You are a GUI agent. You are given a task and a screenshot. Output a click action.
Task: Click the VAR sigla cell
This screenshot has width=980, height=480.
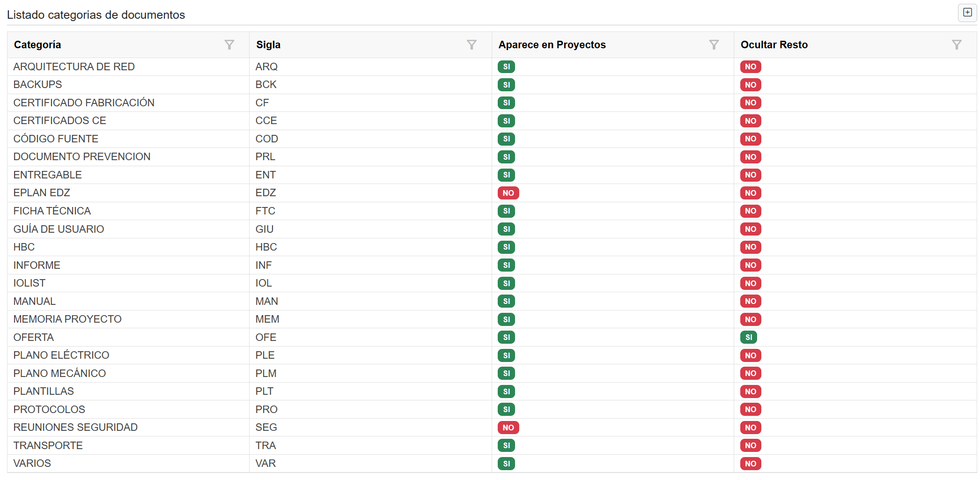point(265,464)
